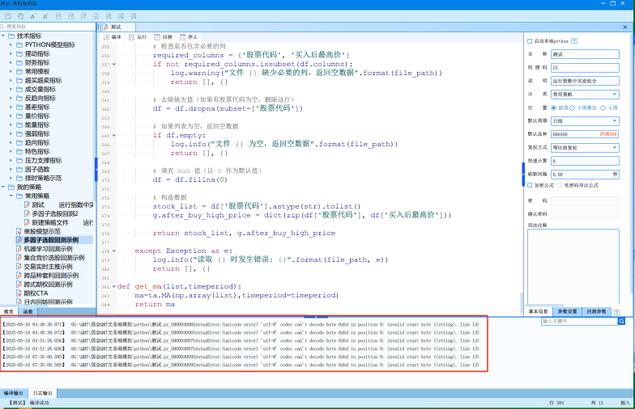635x409 pixels.
Task: Switch to the 参数设置 tab
Action: click(567, 312)
